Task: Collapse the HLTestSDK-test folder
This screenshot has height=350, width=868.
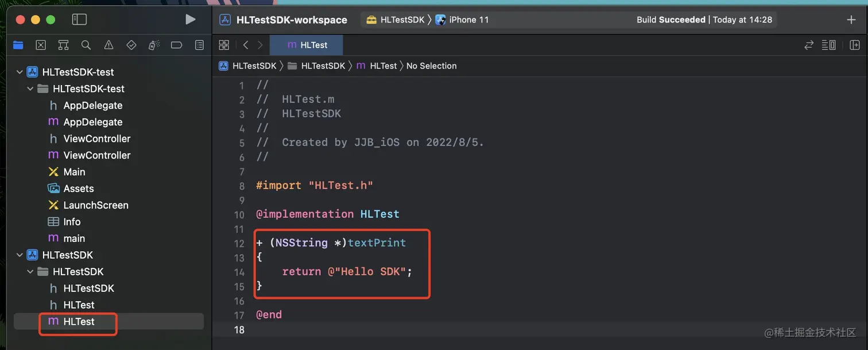Action: [30, 89]
